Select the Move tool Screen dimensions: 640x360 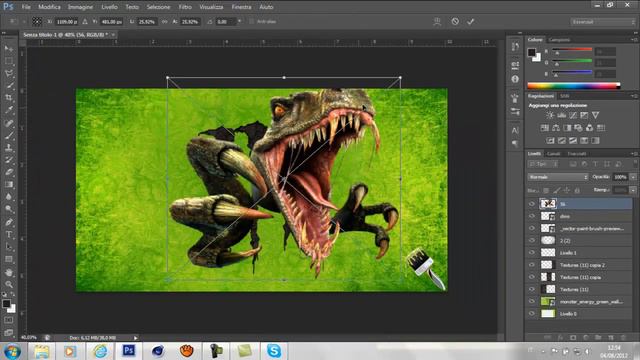click(x=9, y=49)
